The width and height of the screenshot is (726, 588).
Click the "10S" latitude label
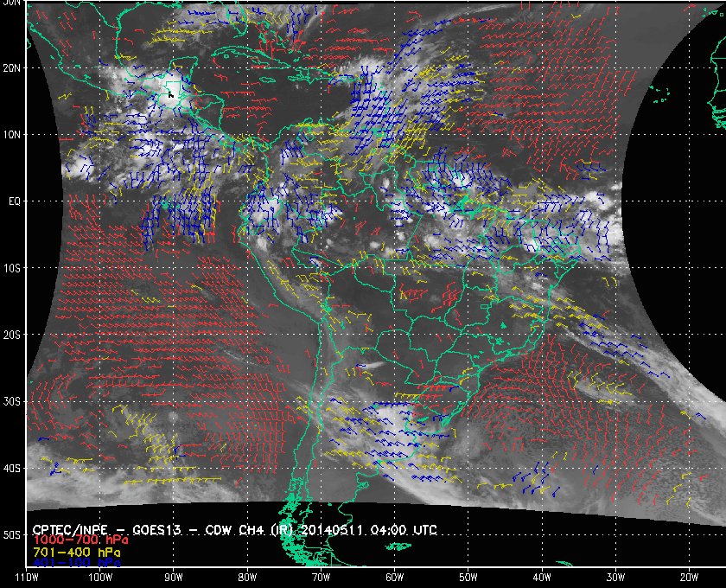pyautogui.click(x=12, y=268)
